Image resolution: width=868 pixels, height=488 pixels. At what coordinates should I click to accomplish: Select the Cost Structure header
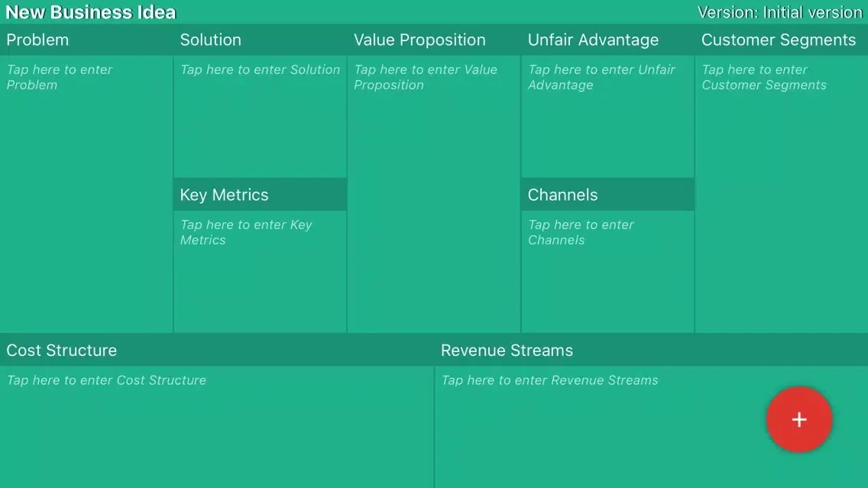[62, 351]
